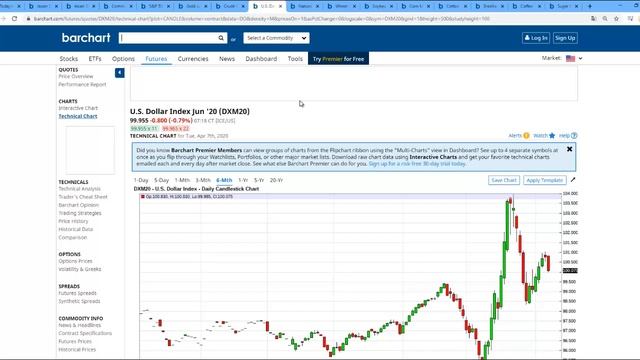Click the 30-day trial sign up link
640x360 pixels.
[x=417, y=164]
